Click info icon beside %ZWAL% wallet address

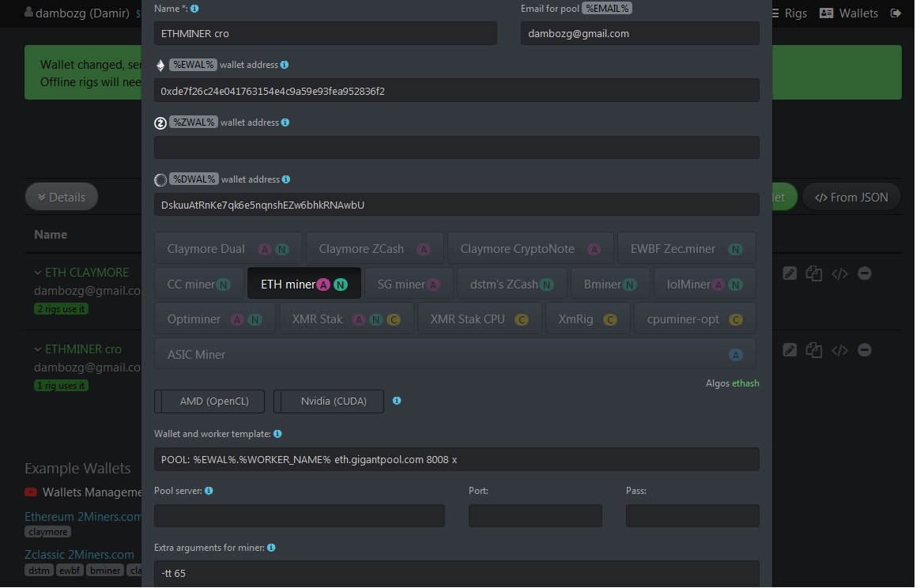point(285,122)
